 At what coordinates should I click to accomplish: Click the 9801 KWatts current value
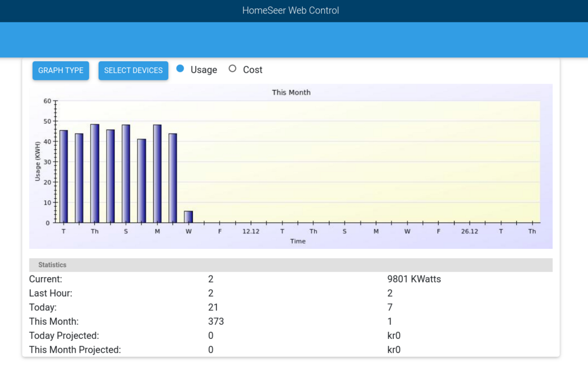tap(414, 279)
